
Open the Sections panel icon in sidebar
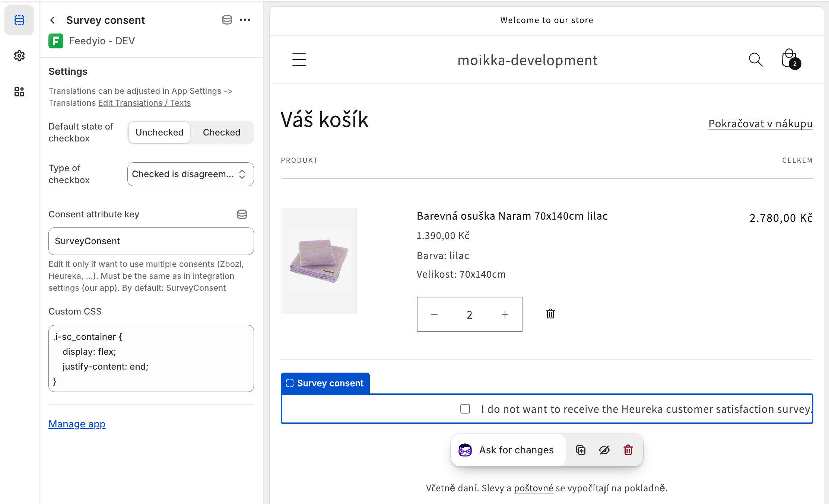[x=19, y=20]
